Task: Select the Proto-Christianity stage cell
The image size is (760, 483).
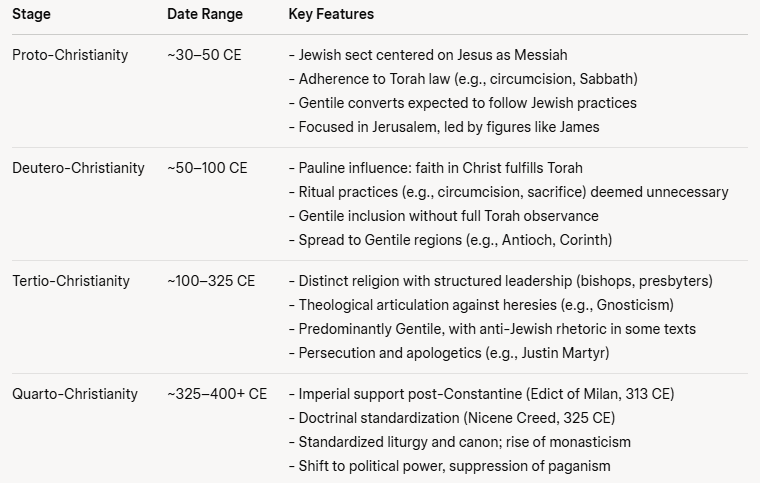Action: click(70, 55)
